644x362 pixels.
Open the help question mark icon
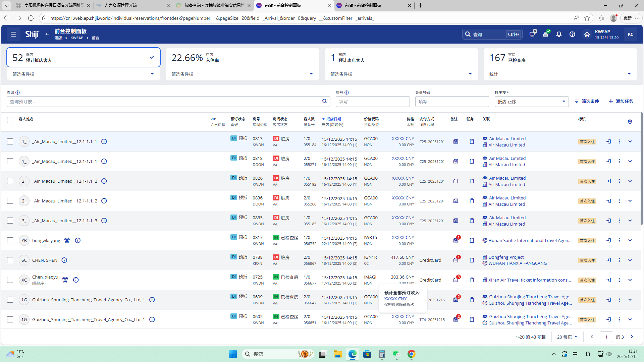click(572, 34)
